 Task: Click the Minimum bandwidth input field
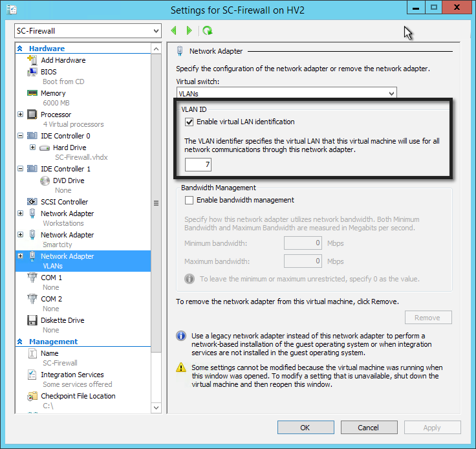point(303,243)
